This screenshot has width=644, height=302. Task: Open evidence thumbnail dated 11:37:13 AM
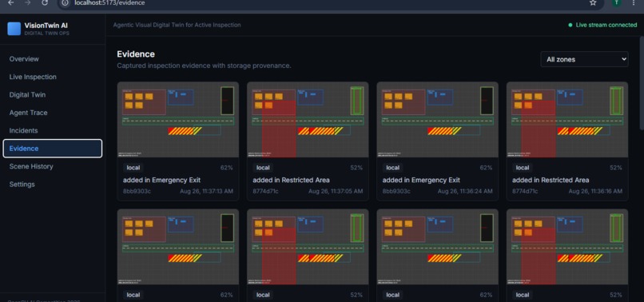pos(178,120)
